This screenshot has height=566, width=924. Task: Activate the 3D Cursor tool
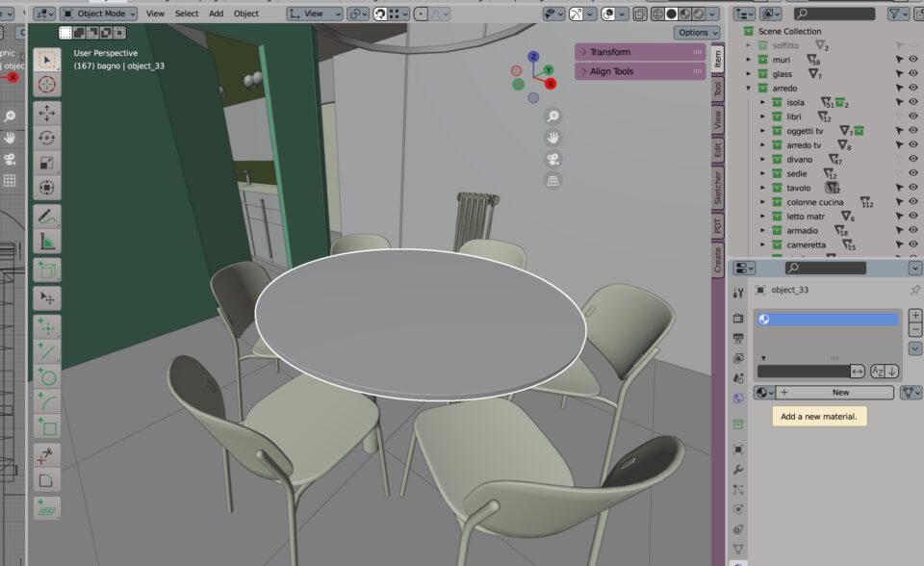tap(47, 85)
